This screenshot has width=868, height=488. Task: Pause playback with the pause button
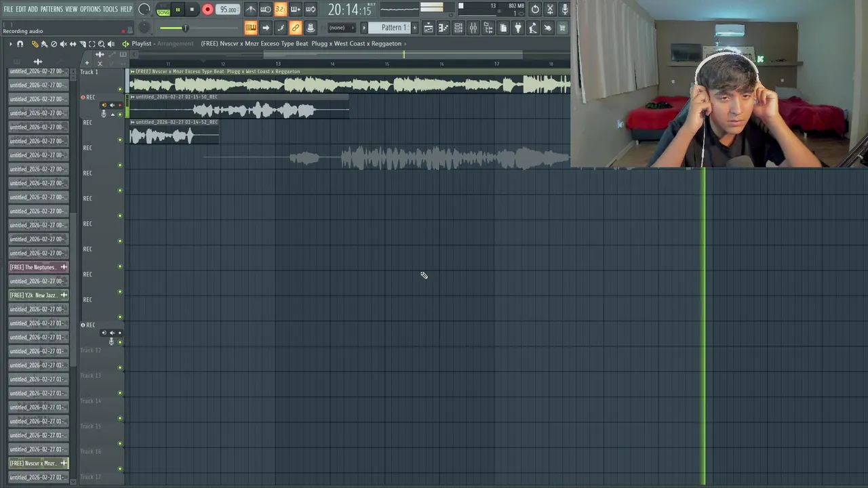click(x=178, y=9)
